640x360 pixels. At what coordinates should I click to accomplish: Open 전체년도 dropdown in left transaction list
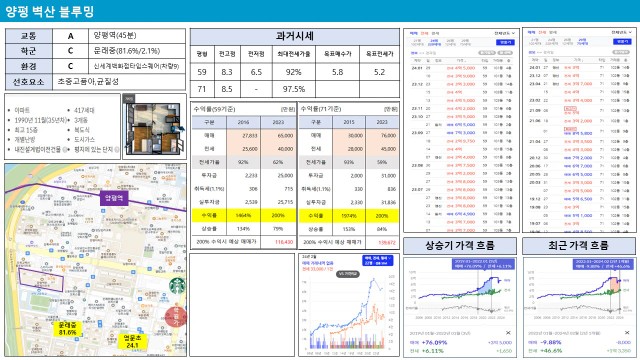504,33
